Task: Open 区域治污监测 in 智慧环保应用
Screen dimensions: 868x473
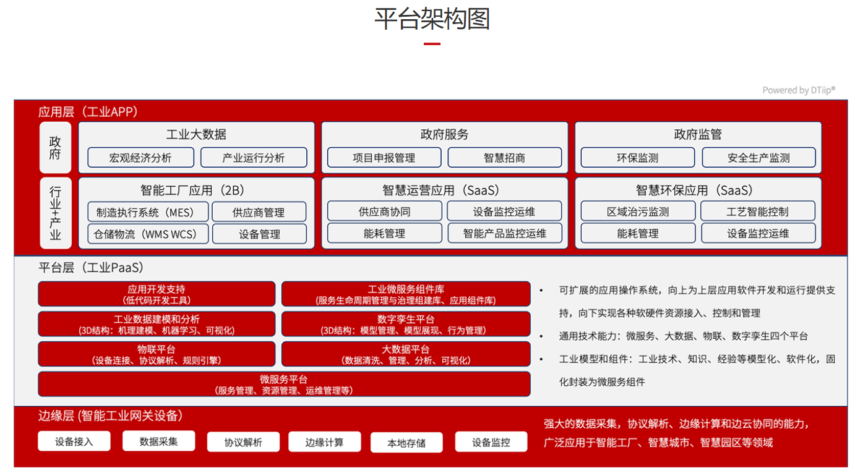Action: pos(638,211)
